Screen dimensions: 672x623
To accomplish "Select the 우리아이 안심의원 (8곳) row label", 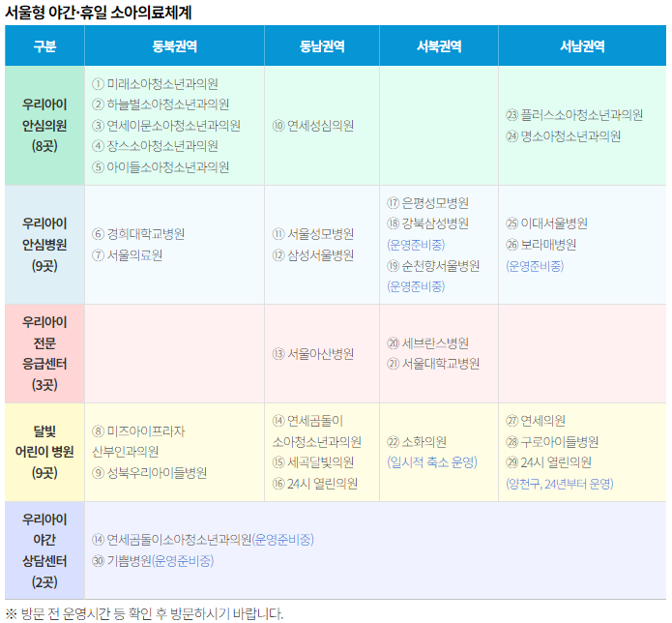I will (x=44, y=125).
